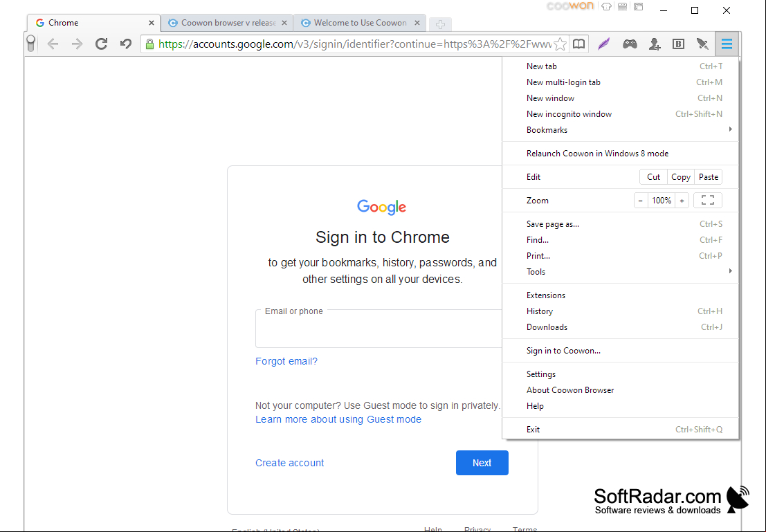
Task: Expand the Tools submenu
Action: point(621,272)
